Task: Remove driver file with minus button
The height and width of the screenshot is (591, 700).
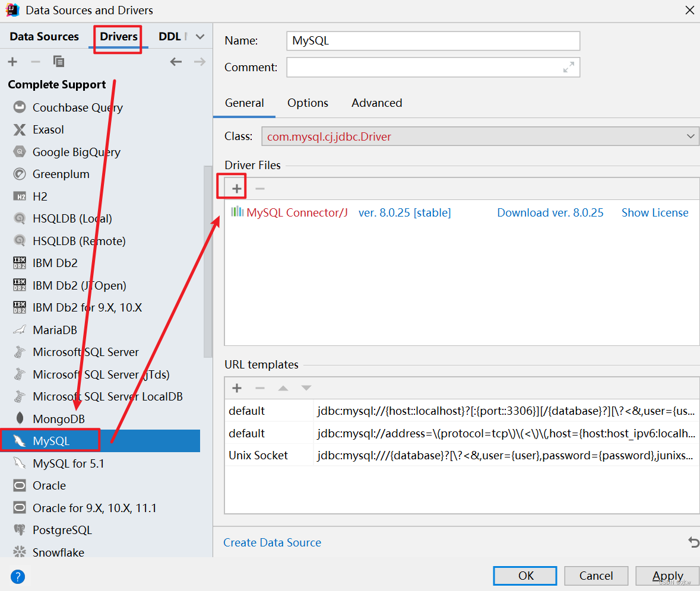Action: [260, 189]
